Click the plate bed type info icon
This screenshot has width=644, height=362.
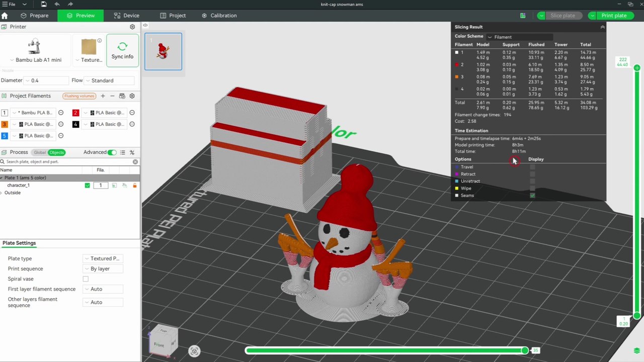tap(100, 41)
